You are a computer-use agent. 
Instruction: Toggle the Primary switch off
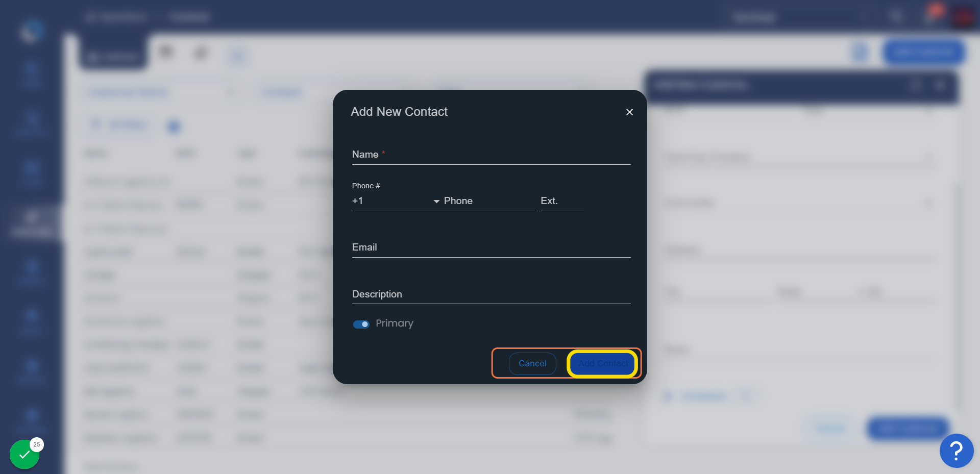[x=361, y=324]
